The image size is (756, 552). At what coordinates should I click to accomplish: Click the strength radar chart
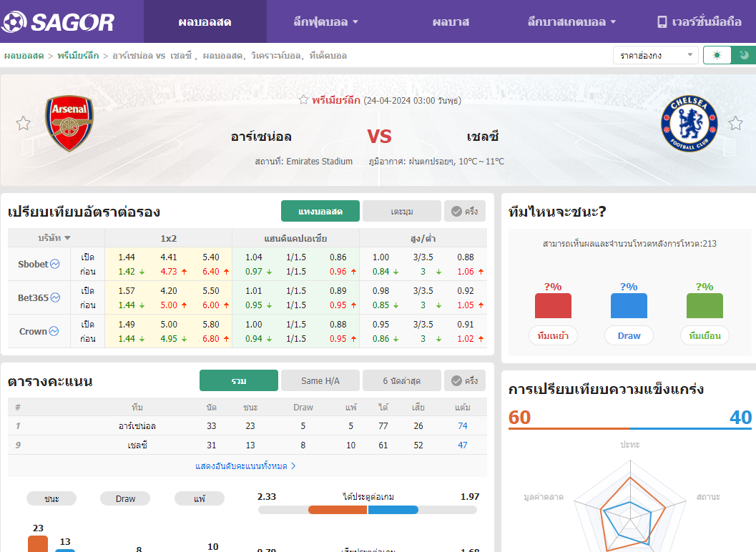630,506
